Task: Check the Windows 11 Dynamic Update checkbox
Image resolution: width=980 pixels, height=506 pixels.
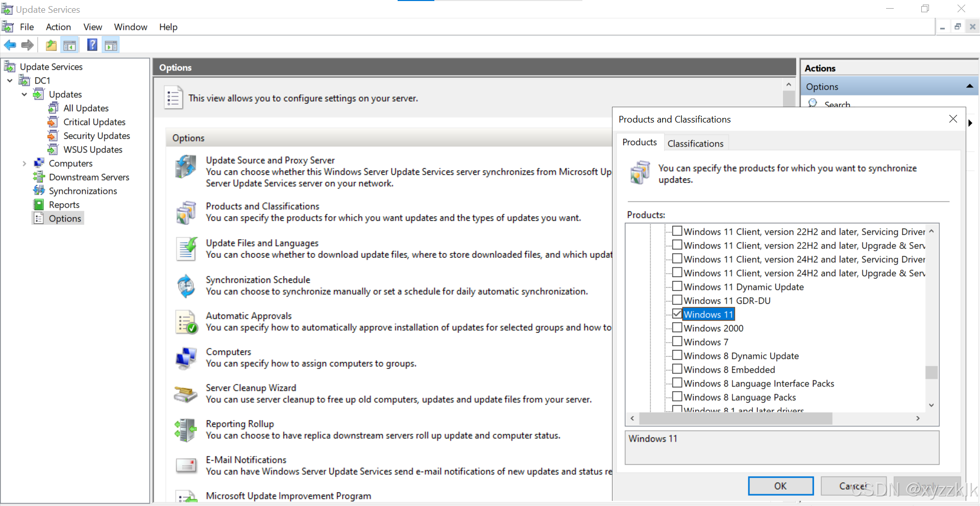Action: [677, 286]
